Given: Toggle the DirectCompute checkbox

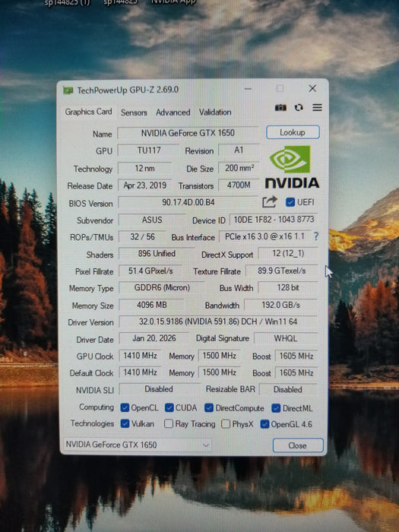Looking at the screenshot, I should tap(209, 408).
